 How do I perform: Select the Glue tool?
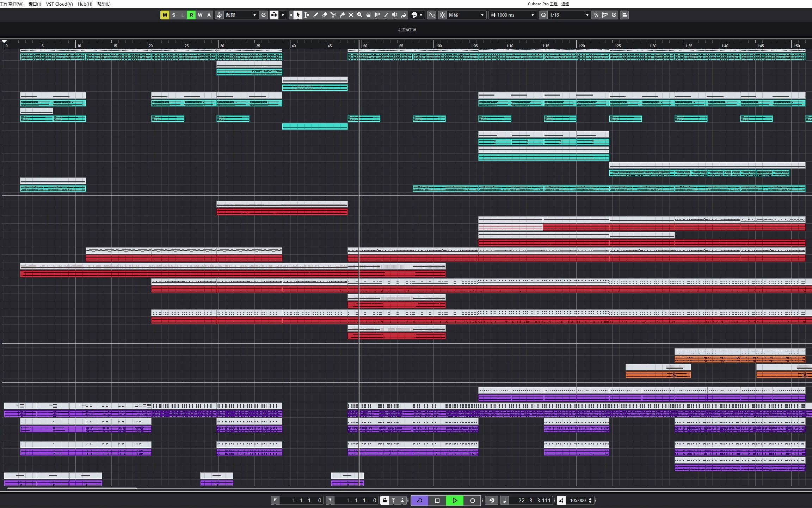[x=342, y=15]
